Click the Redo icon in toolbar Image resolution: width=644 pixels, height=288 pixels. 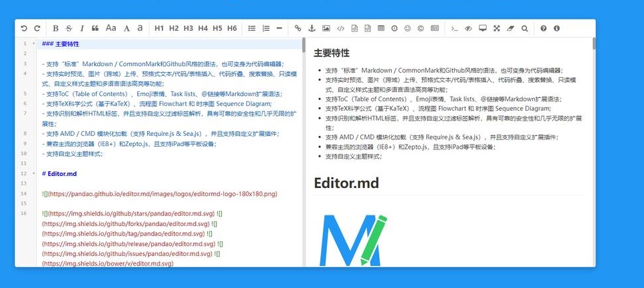click(37, 29)
